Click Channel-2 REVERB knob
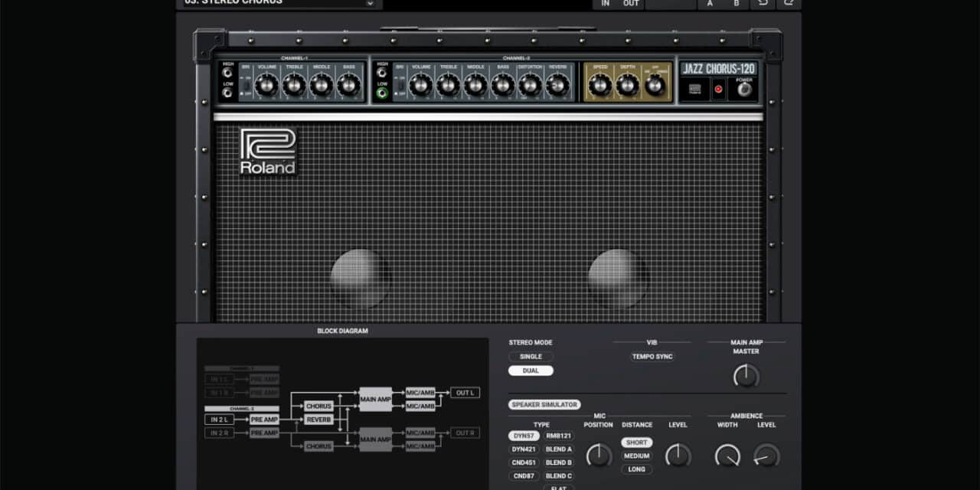Screen dimensions: 980x490 point(557,84)
